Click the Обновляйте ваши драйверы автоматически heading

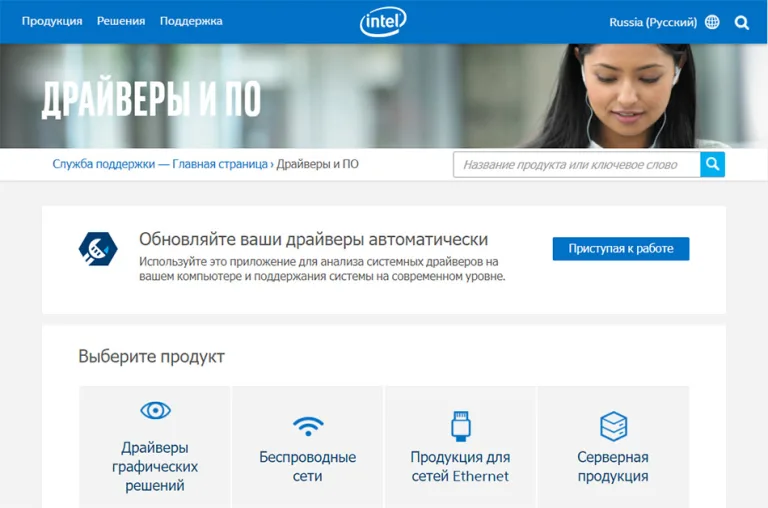pyautogui.click(x=313, y=239)
